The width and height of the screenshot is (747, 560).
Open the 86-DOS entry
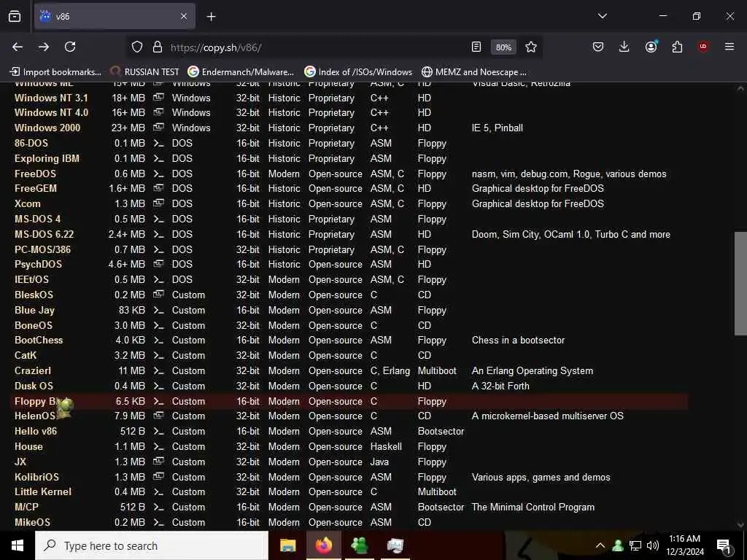click(31, 144)
